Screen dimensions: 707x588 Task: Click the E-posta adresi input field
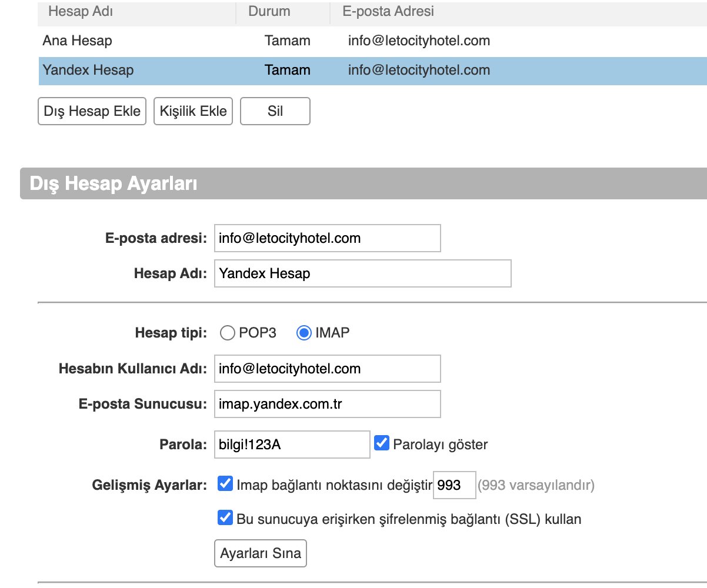click(327, 238)
